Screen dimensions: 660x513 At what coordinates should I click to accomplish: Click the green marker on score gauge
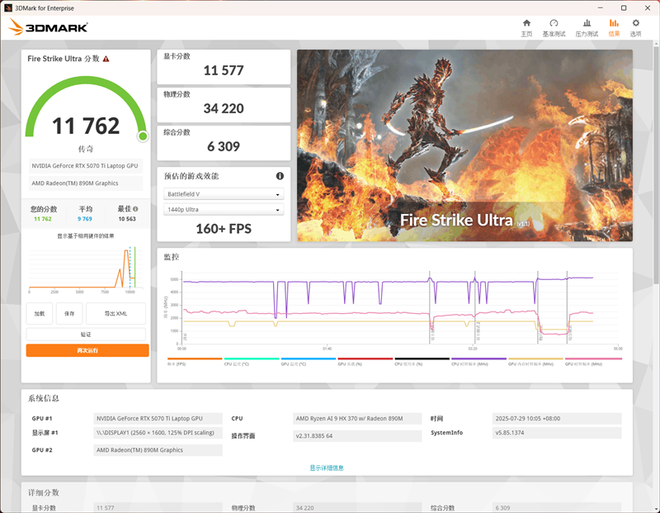tap(142, 136)
